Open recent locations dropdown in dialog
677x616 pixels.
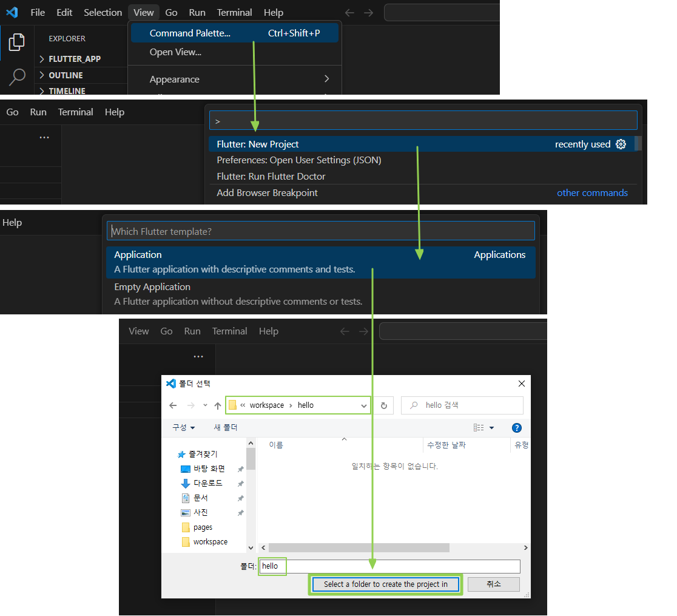coord(205,405)
